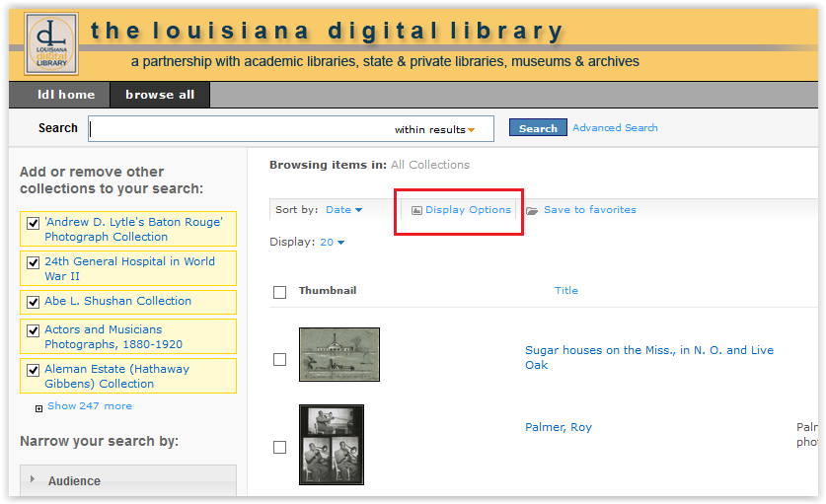This screenshot has width=826, height=504.
Task: Uncheck Abe L. Shushan Collection checkbox
Action: pos(34,302)
